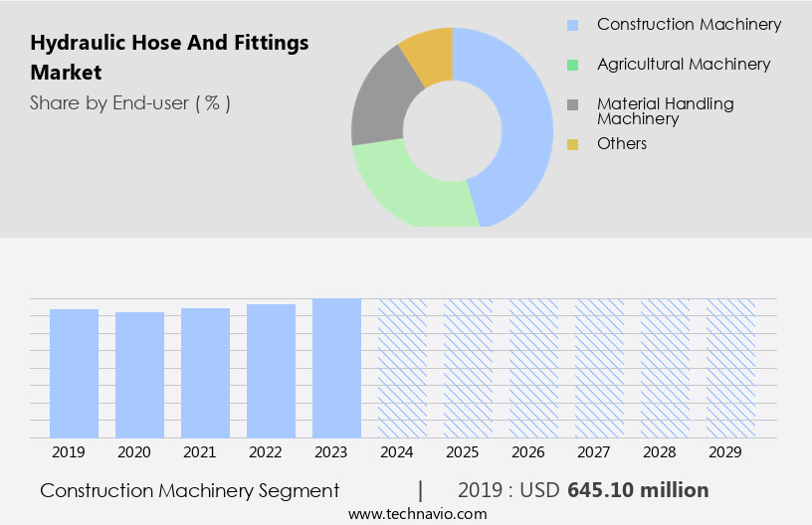Click the hatched forecast bar above 2029
812x525 pixels.
click(x=730, y=368)
